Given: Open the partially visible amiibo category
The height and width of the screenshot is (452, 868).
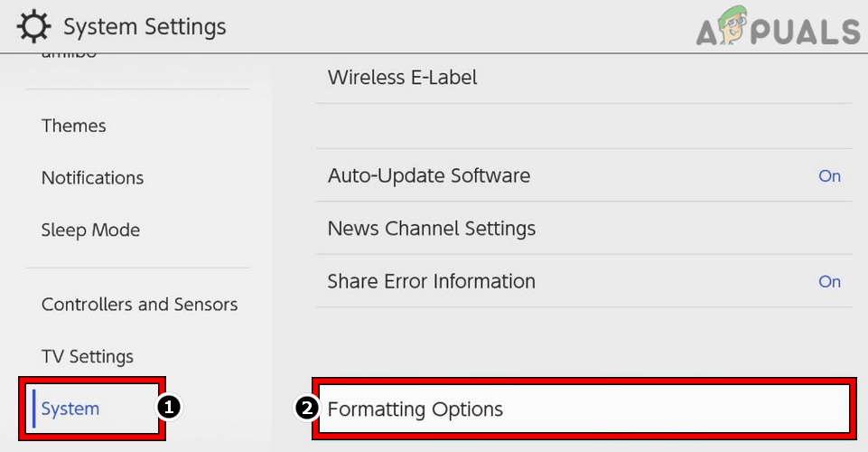Looking at the screenshot, I should [x=69, y=55].
